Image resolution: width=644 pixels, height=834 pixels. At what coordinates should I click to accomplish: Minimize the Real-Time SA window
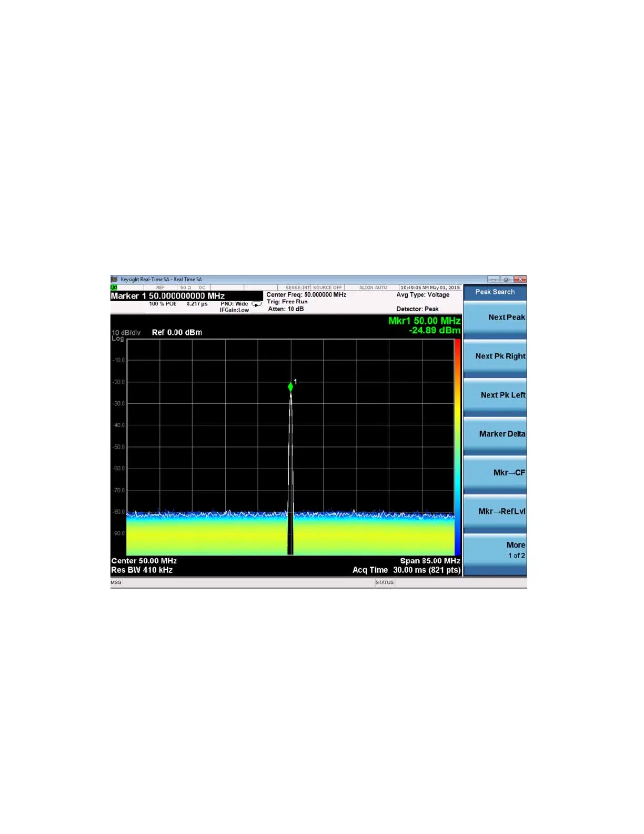[x=493, y=280]
